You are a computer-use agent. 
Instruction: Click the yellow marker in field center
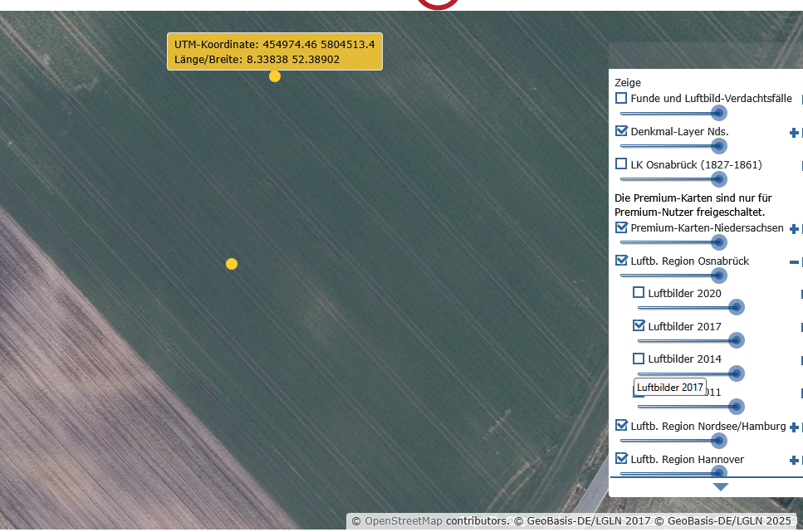(232, 264)
